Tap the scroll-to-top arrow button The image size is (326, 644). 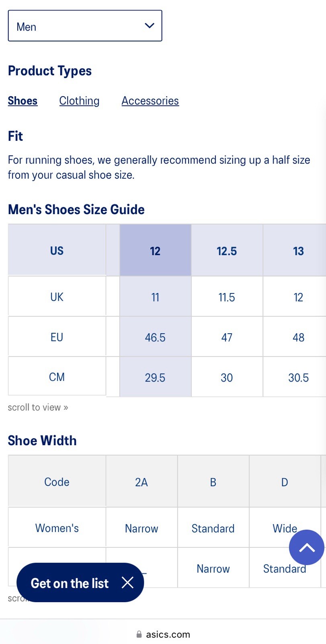point(307,547)
